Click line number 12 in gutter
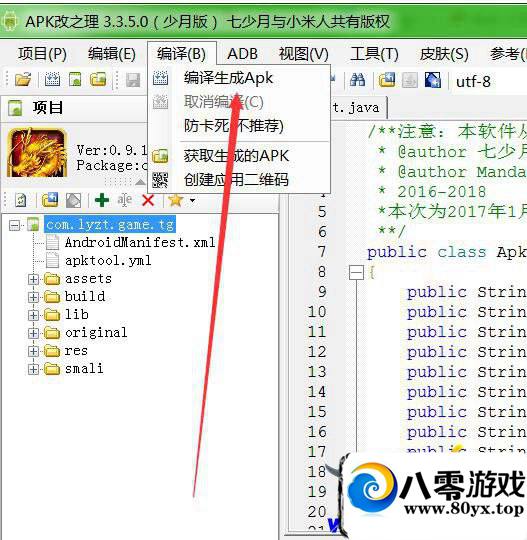527x540 pixels. [x=317, y=352]
